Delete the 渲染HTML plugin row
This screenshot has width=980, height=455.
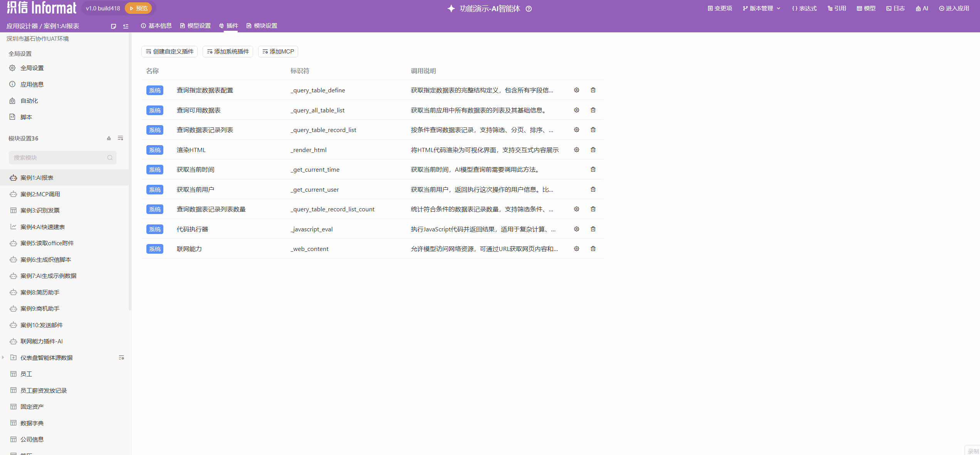coord(593,150)
